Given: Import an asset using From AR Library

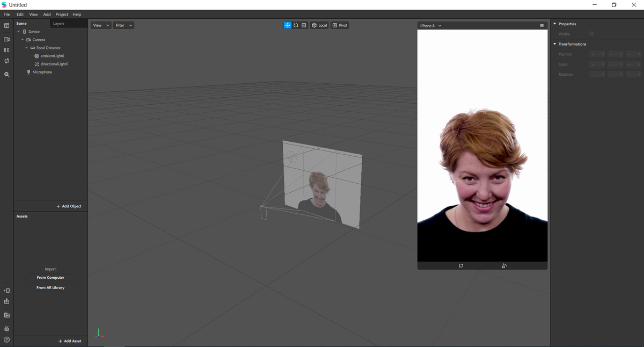Looking at the screenshot, I should pyautogui.click(x=50, y=287).
